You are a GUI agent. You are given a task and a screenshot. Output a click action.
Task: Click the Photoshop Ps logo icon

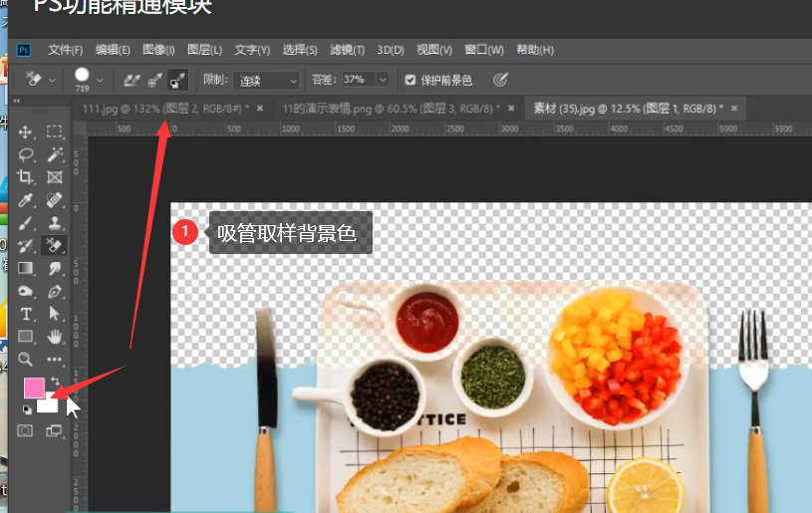coord(24,50)
